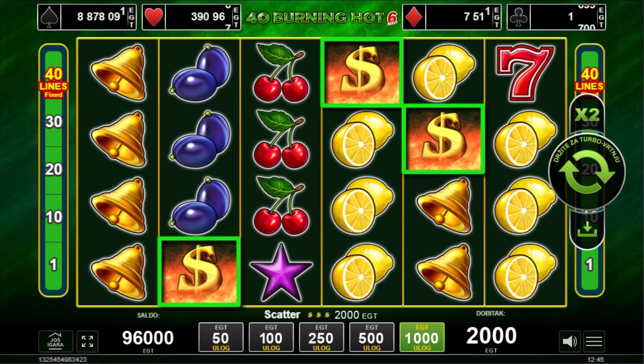Select the highlighted 1000 EGT bet

coord(422,337)
